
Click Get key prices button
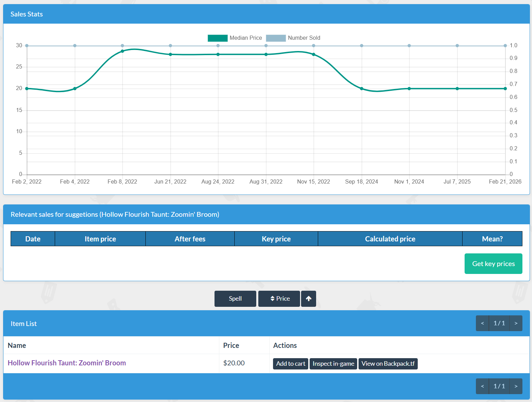tap(493, 264)
